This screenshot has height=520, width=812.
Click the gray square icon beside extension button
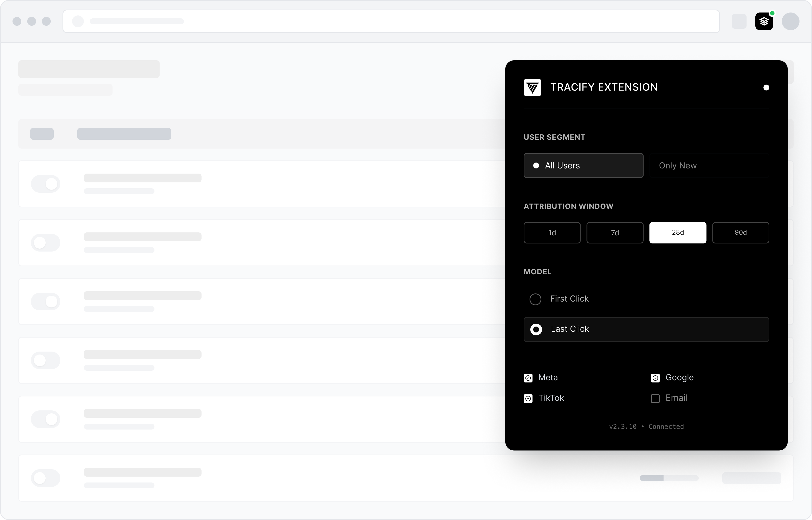coord(739,21)
